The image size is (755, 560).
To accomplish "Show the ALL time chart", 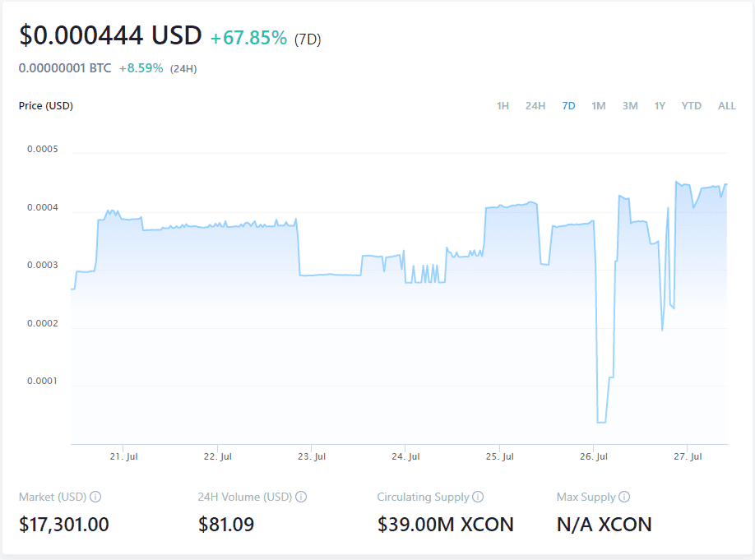I will [726, 105].
